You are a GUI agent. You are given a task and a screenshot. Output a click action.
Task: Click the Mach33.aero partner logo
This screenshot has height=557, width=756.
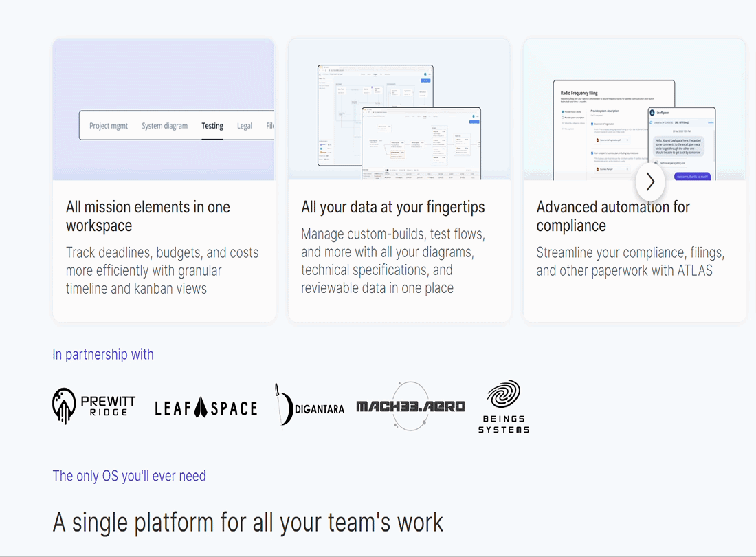tap(411, 406)
